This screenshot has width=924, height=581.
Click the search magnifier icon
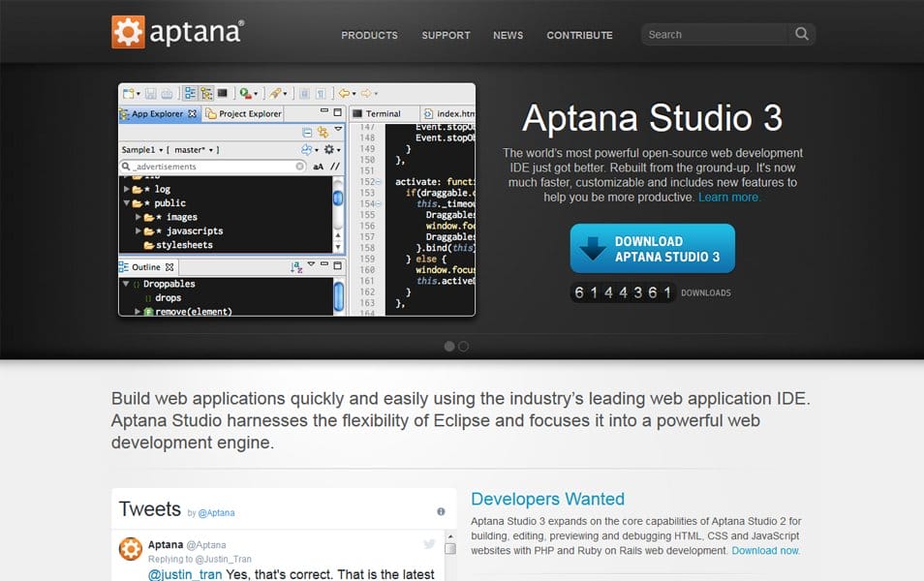(x=801, y=34)
